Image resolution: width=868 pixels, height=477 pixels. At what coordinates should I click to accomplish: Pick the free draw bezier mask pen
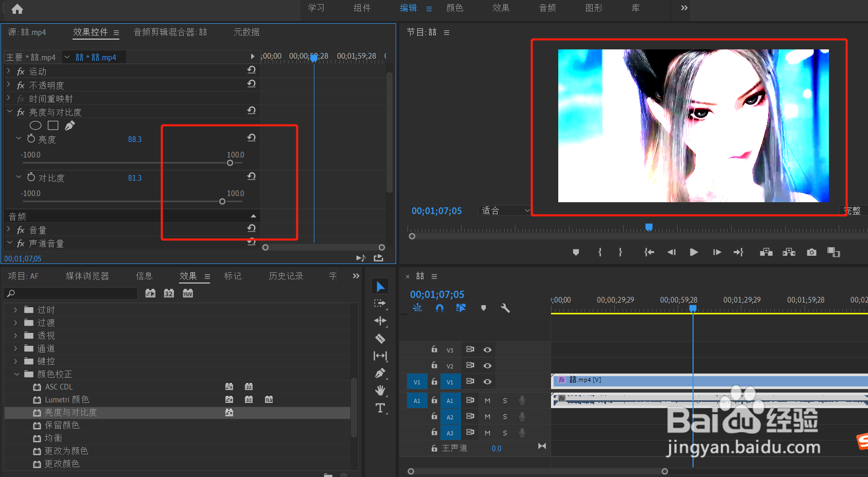[70, 126]
